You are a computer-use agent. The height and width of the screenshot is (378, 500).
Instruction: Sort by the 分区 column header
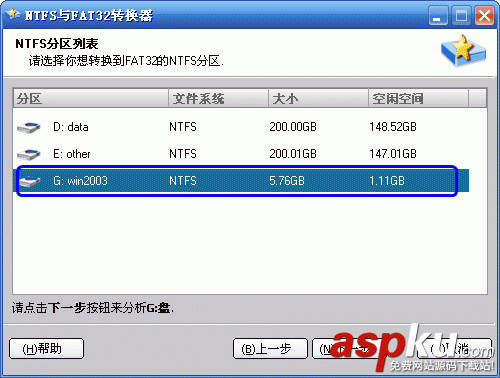pos(91,98)
